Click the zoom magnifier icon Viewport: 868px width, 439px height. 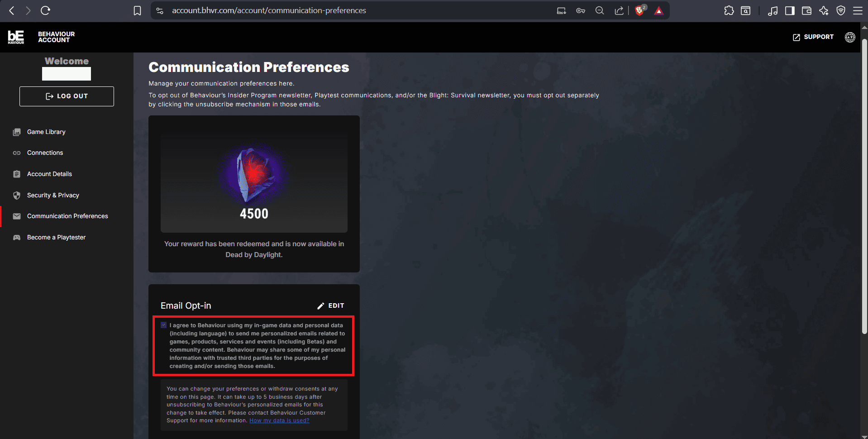tap(600, 10)
